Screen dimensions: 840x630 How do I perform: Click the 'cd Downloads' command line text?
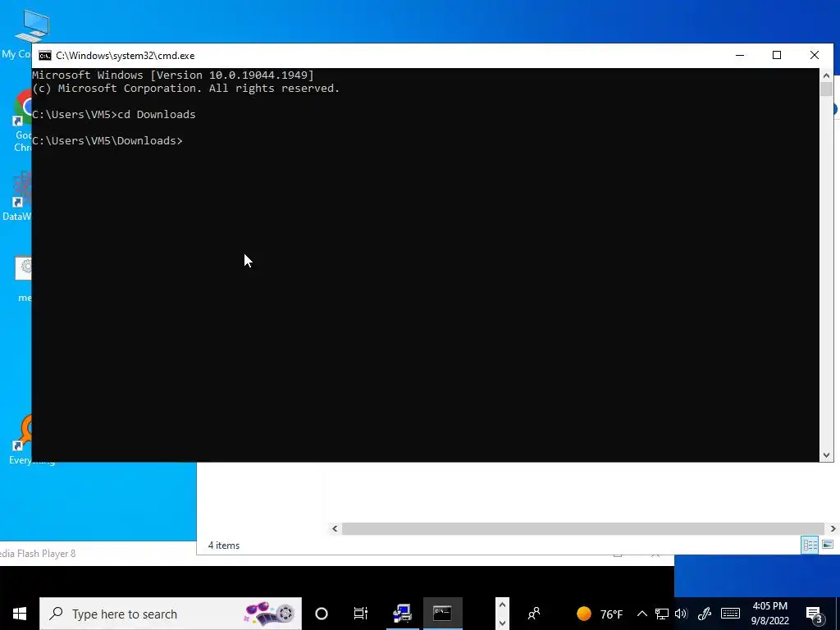tap(157, 115)
